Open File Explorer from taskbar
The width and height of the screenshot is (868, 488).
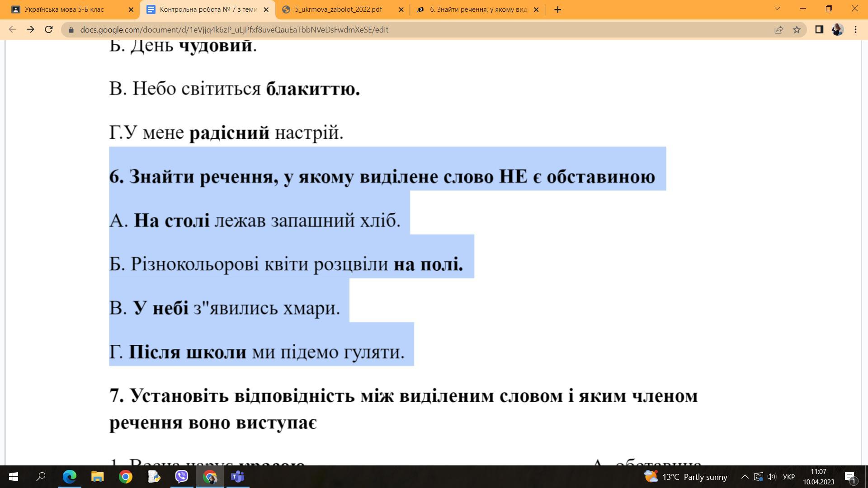coord(98,477)
